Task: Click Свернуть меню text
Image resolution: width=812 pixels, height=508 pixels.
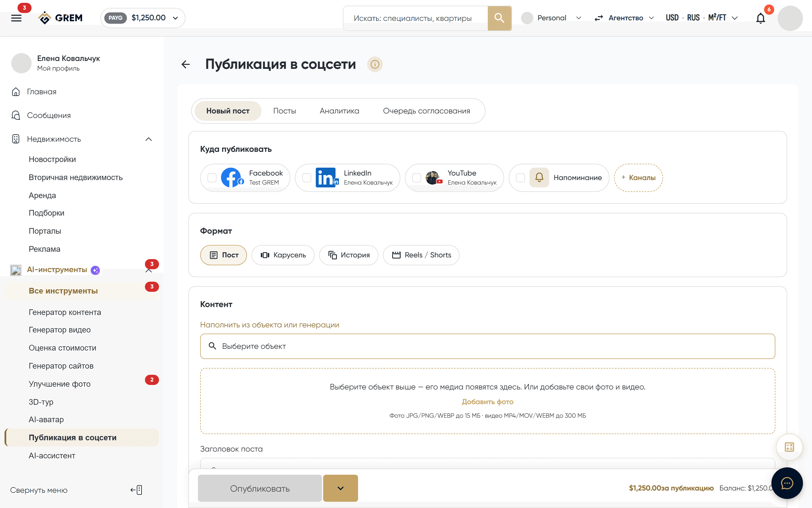Action: [39, 490]
